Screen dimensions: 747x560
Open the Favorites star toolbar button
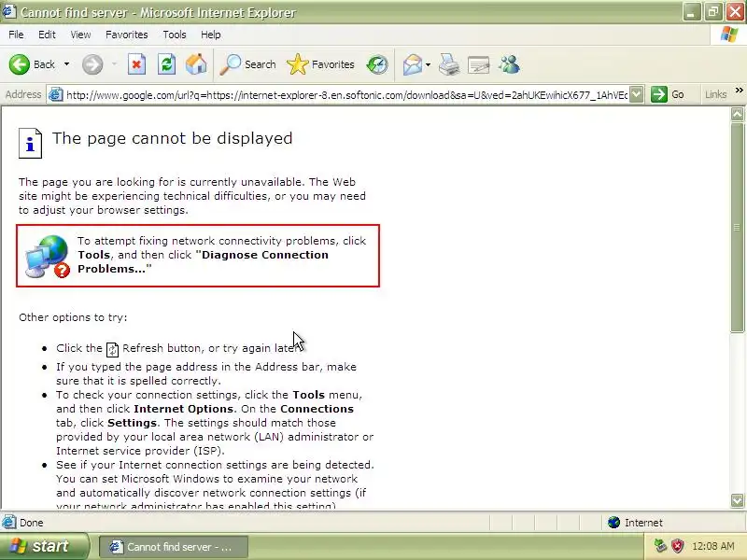click(x=320, y=64)
